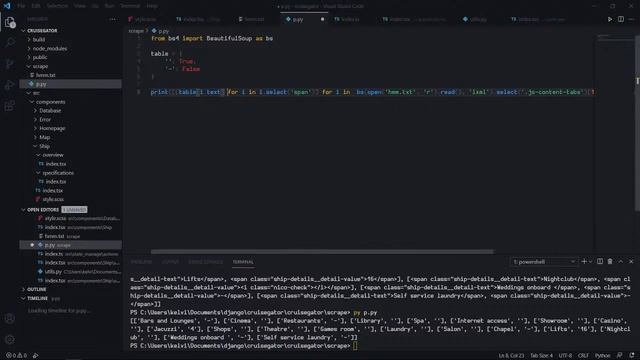Open the Selection menu
This screenshot has height=360, width=640.
pyautogui.click(x=57, y=6)
